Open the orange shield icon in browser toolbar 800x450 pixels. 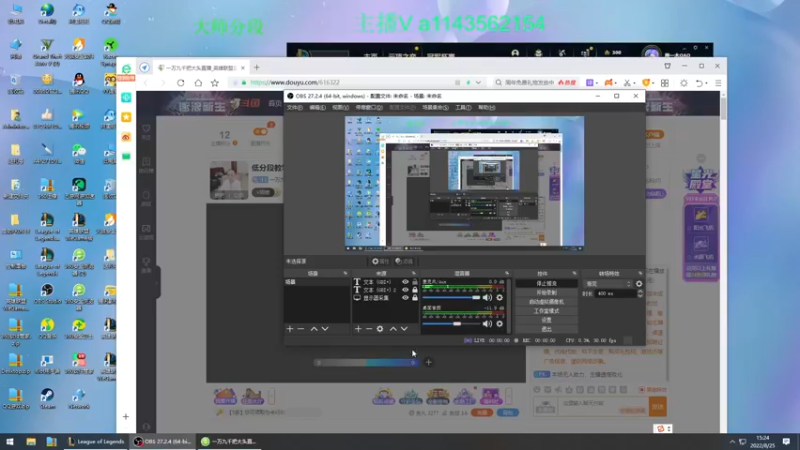pos(646,83)
